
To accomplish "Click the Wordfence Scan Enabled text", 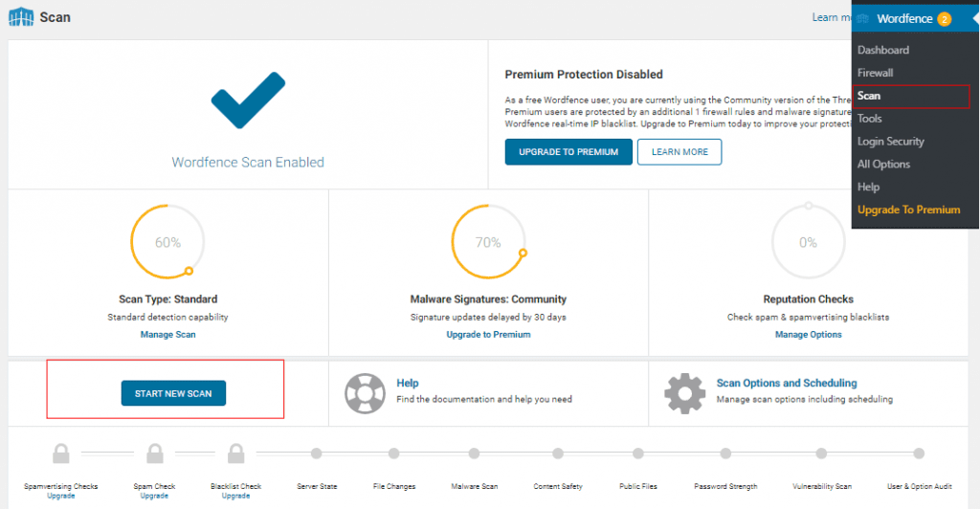I will 248,163.
